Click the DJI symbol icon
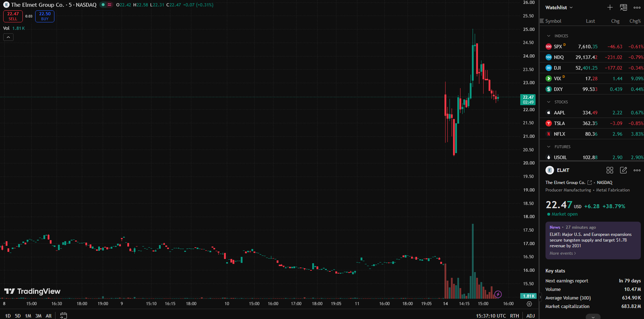Image resolution: width=644 pixels, height=319 pixels. tap(548, 68)
